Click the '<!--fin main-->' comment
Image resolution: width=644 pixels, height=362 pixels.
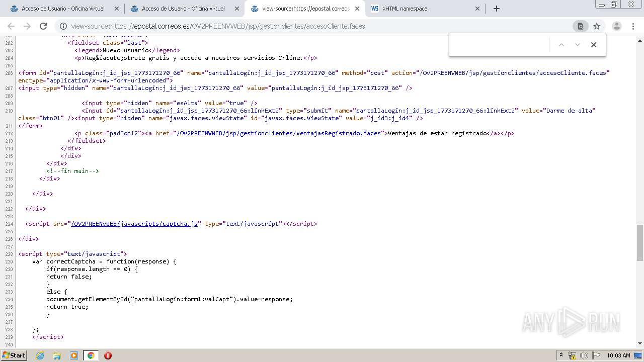[72, 171]
